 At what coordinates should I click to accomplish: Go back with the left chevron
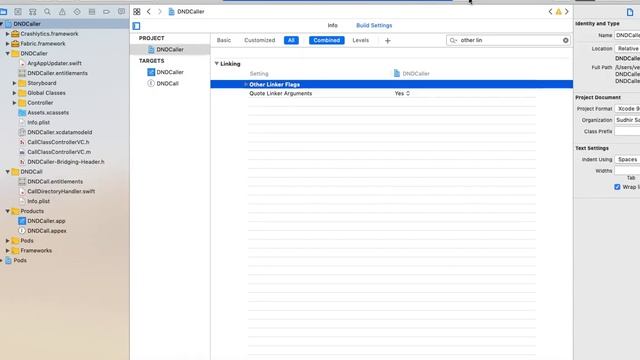(x=149, y=12)
